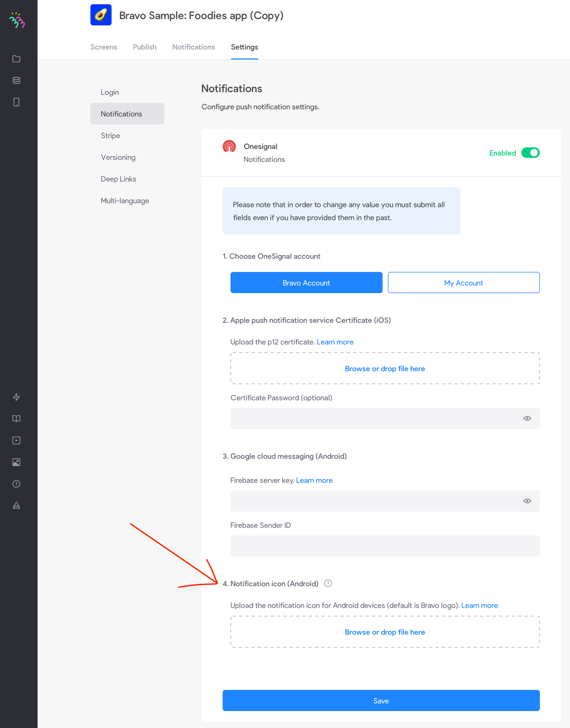Open the mobile device icon in the sidebar
The image size is (570, 728).
pos(16,102)
